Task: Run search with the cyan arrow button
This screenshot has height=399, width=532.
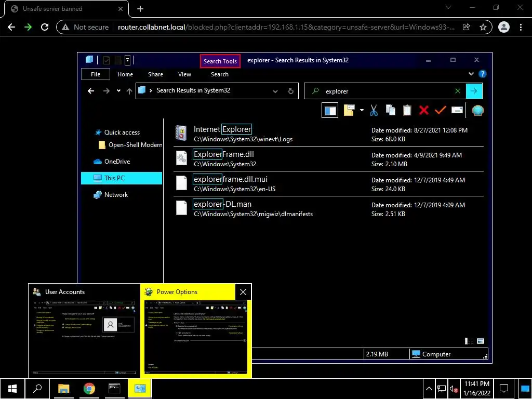Action: (474, 91)
